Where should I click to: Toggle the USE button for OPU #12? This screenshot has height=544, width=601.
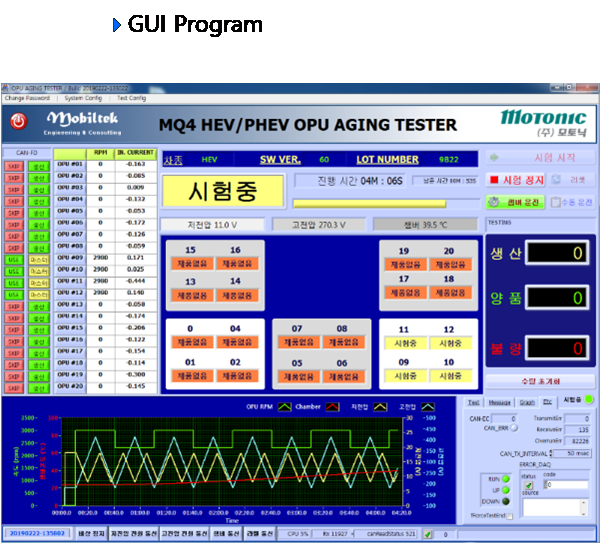[14, 295]
